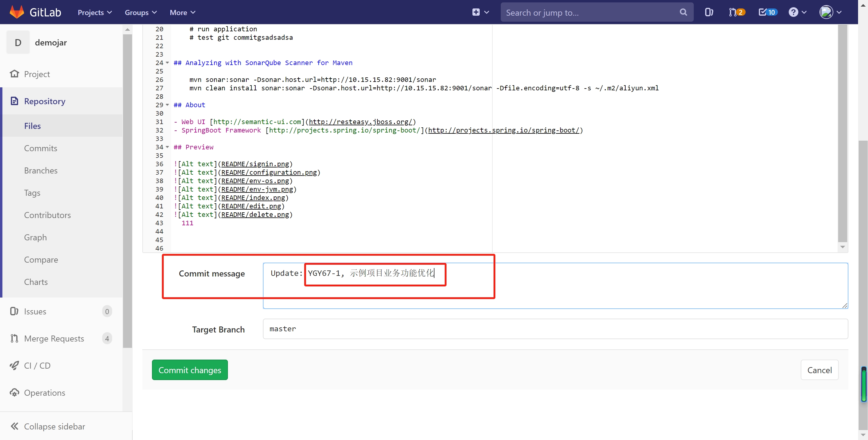Fold the Preview section at line 34

coord(167,147)
